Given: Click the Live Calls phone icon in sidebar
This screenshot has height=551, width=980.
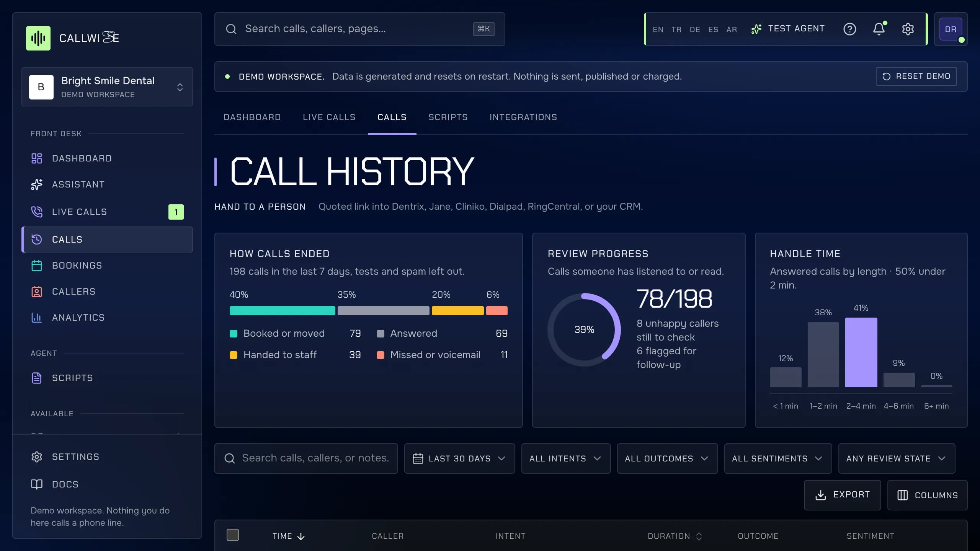Looking at the screenshot, I should [37, 212].
